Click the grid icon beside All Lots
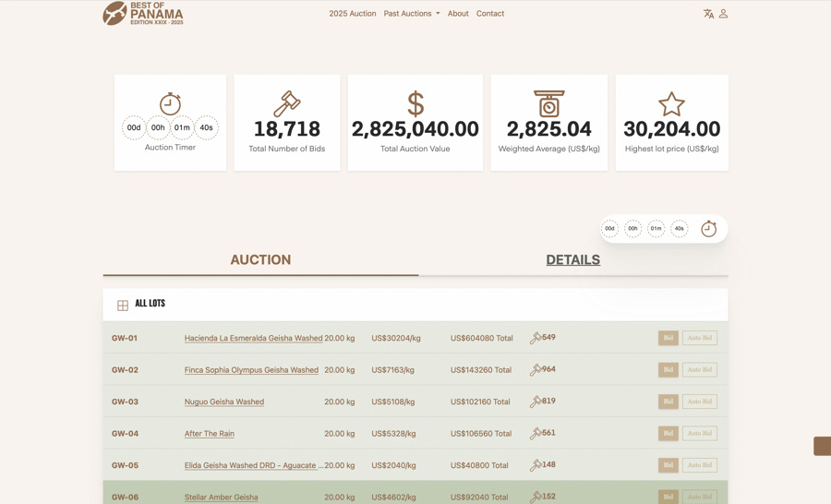Screen dimensions: 831x504 click(123, 305)
